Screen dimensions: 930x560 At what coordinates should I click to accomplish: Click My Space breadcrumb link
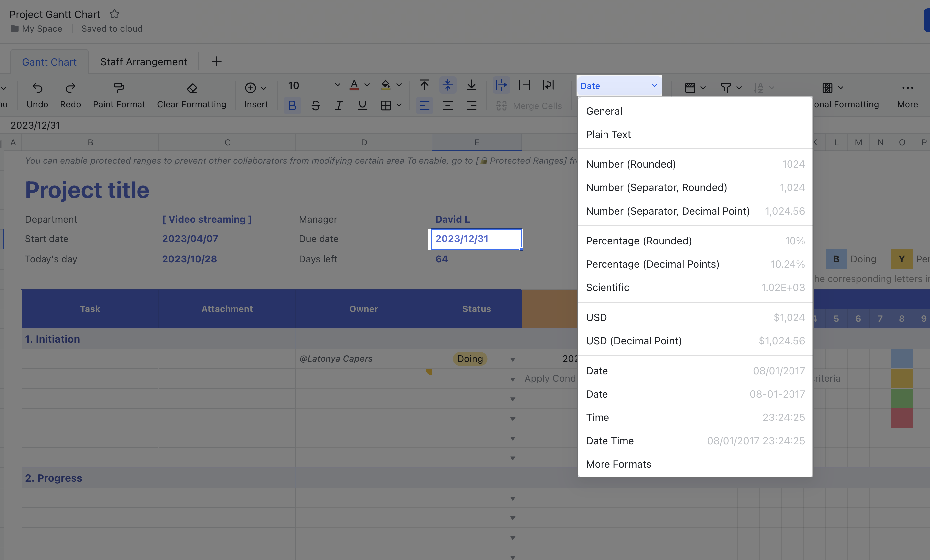coord(42,29)
